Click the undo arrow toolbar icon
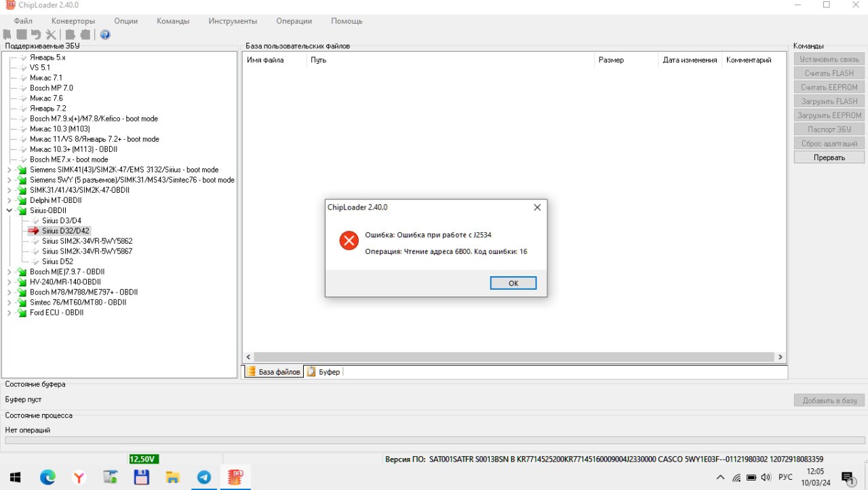Viewport: 868px width, 490px height. (36, 35)
